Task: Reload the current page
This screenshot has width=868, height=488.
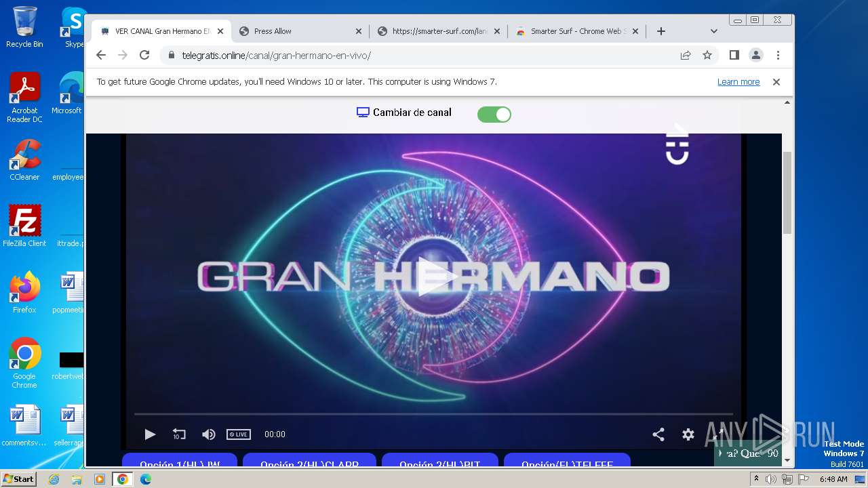Action: (x=144, y=56)
